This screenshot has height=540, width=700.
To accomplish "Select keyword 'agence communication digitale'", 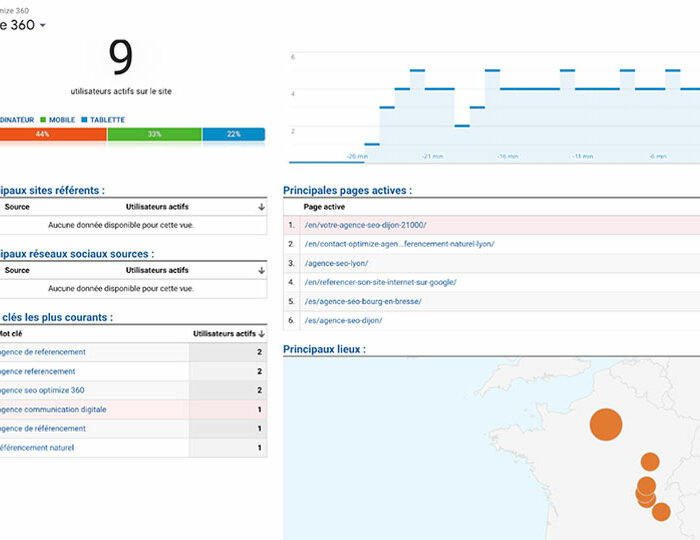I will (52, 409).
